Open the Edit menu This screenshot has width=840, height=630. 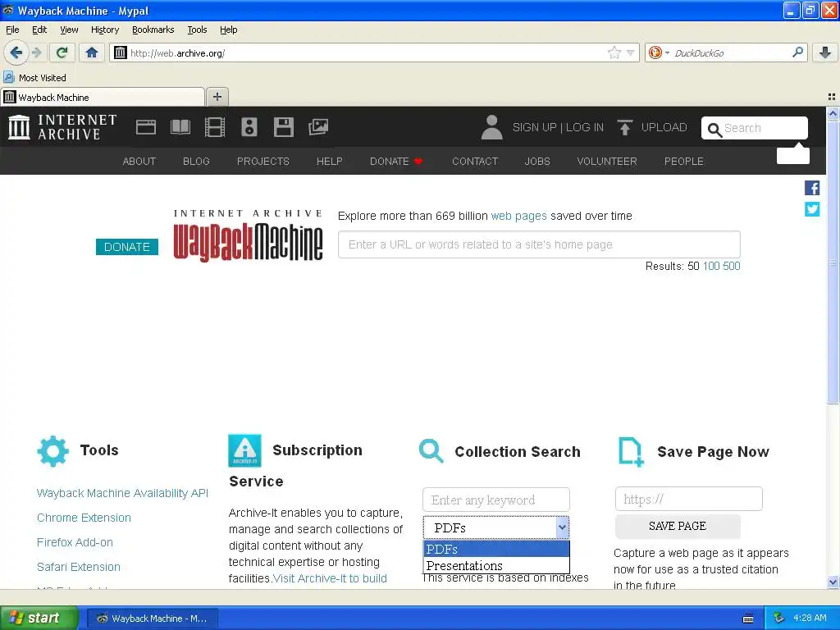tap(39, 30)
